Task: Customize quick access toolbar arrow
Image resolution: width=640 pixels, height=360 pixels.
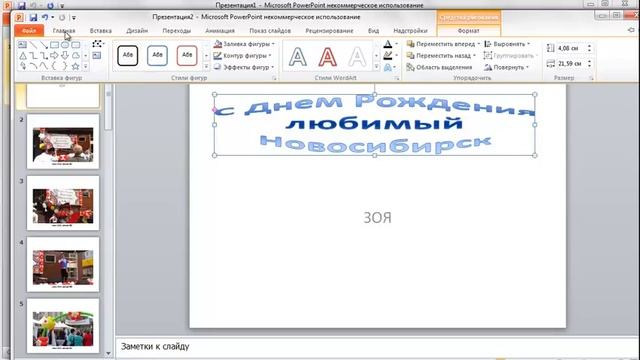Action: (x=74, y=18)
